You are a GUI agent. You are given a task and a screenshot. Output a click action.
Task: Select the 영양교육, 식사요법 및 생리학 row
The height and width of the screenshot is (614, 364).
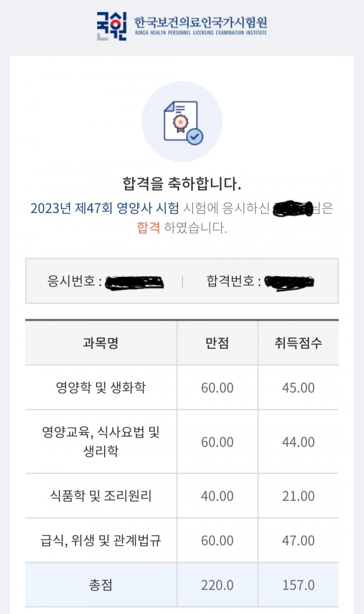pos(101,442)
